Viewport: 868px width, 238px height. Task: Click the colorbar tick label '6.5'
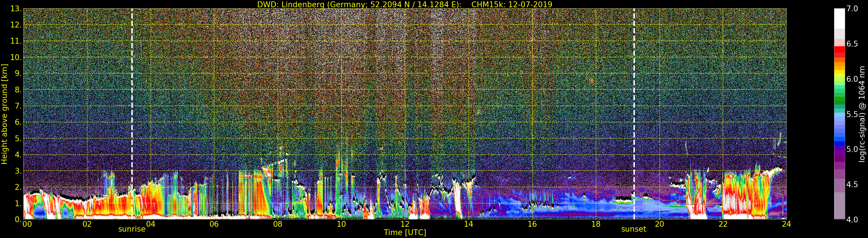[x=852, y=44]
